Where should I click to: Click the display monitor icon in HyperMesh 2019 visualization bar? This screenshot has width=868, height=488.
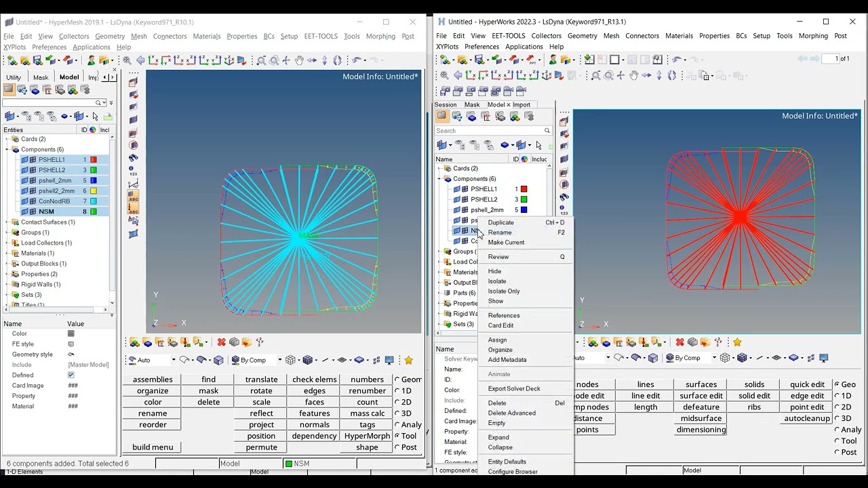[389, 360]
